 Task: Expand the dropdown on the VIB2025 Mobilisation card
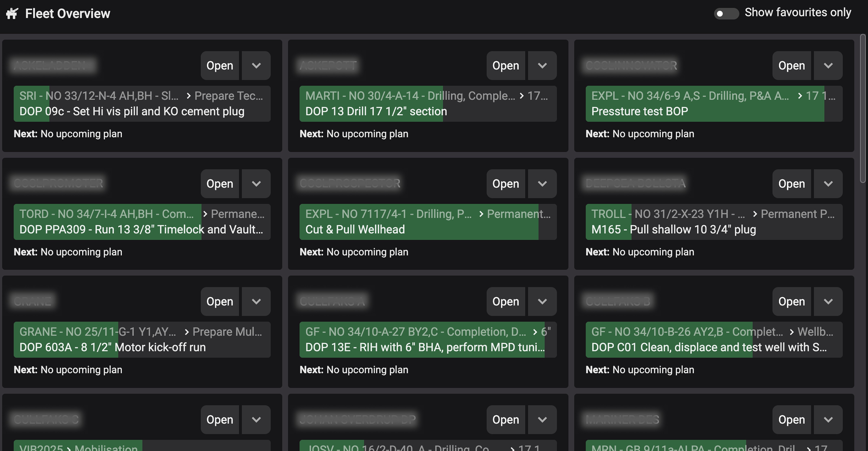256,420
